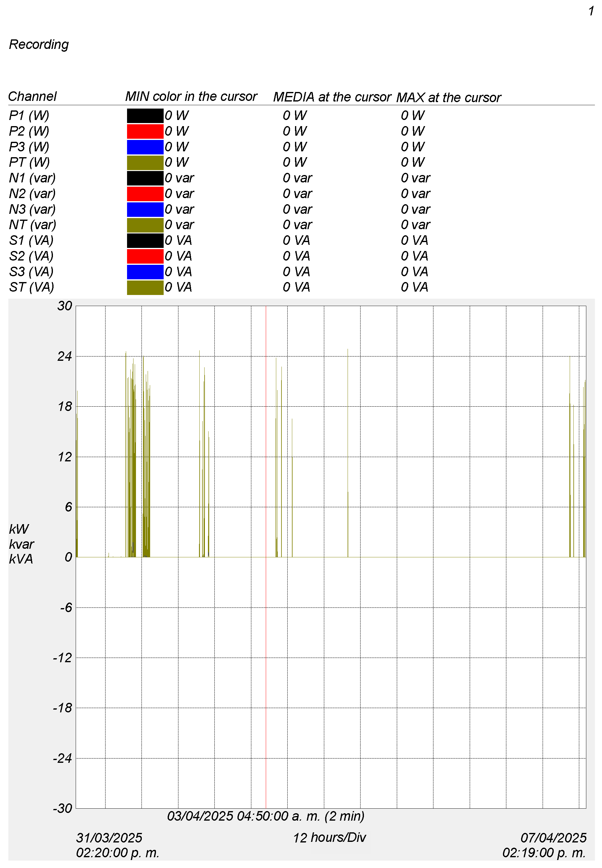The height and width of the screenshot is (868, 602).
Task: Click the end date 07/04/2025 label
Action: 553,838
